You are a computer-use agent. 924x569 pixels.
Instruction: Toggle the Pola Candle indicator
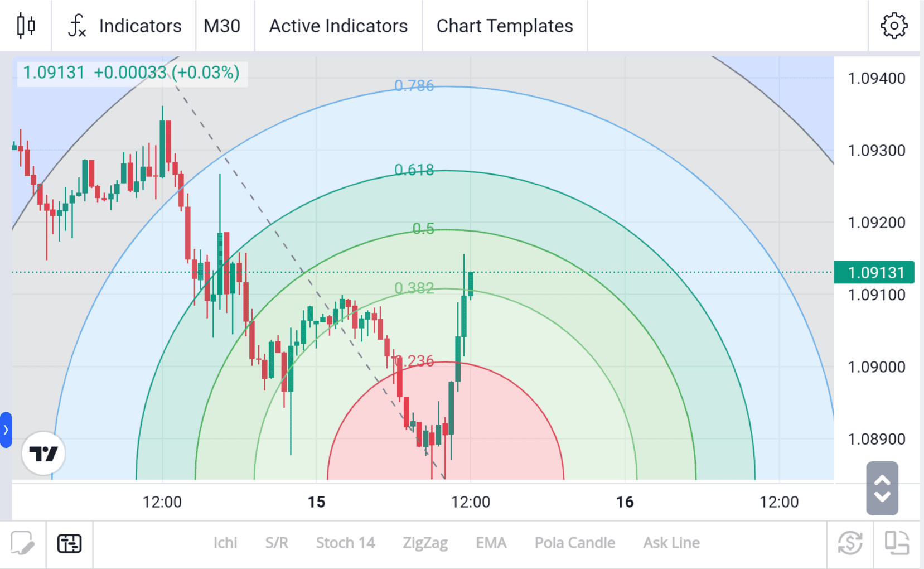[575, 543]
